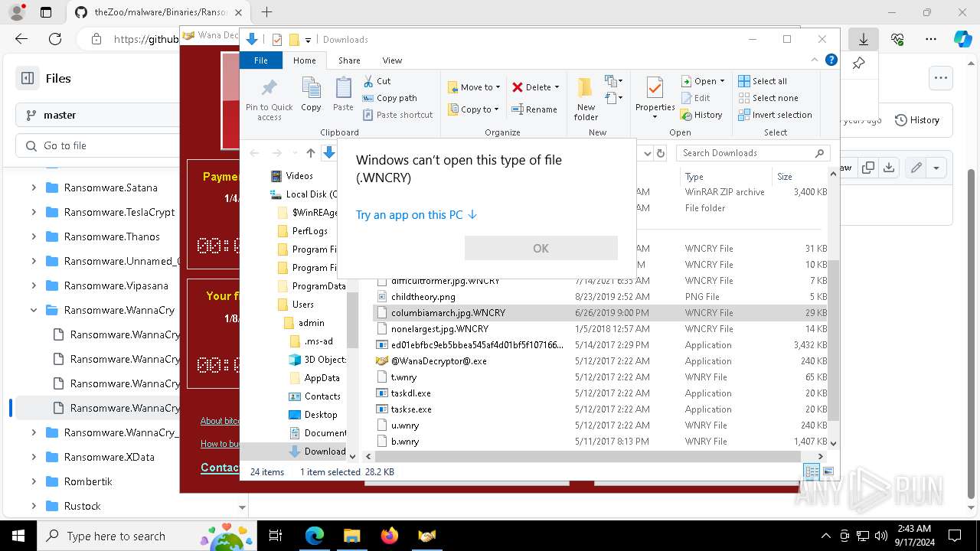Click Edit in the Open group
Screen dimensions: 980x551
click(695, 98)
